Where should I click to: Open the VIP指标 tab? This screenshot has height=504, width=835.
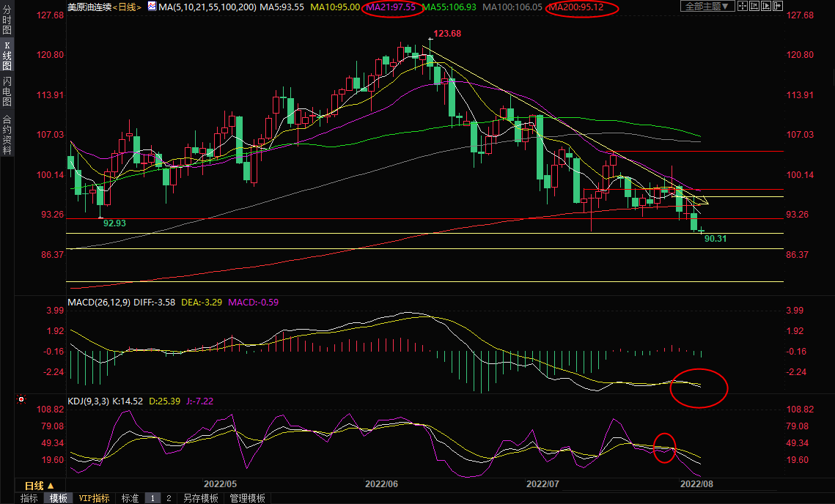(x=95, y=498)
